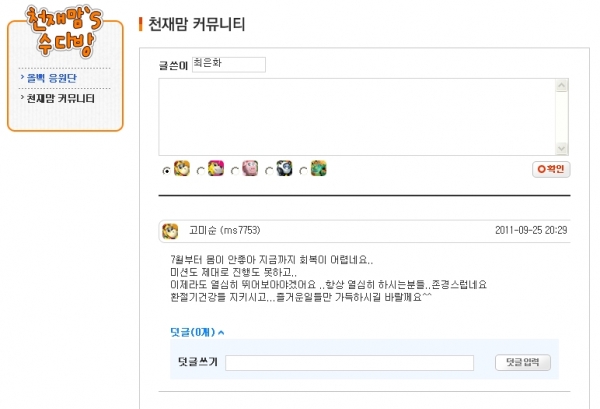Click the green dinosaur emoticon
The height and width of the screenshot is (409, 600).
point(318,168)
